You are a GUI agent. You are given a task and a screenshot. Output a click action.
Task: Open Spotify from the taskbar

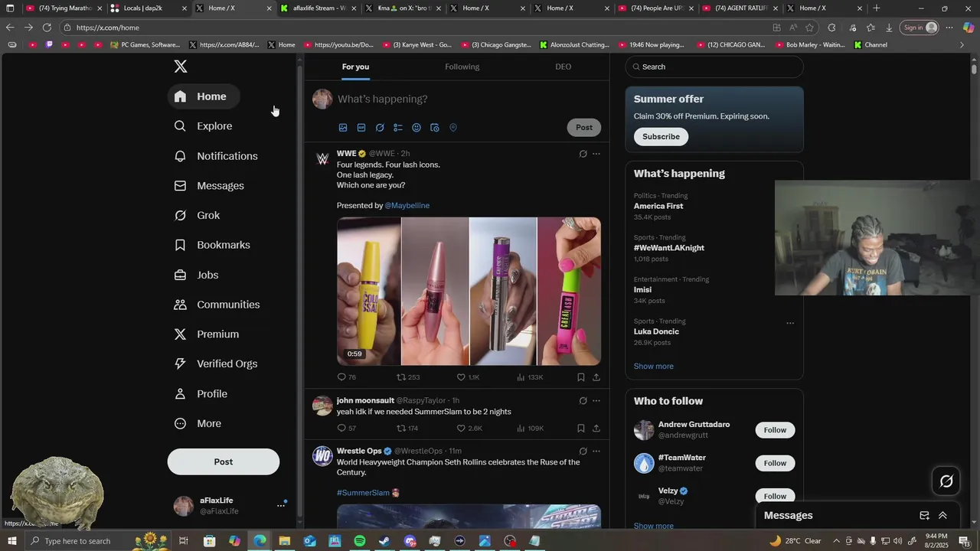360,541
